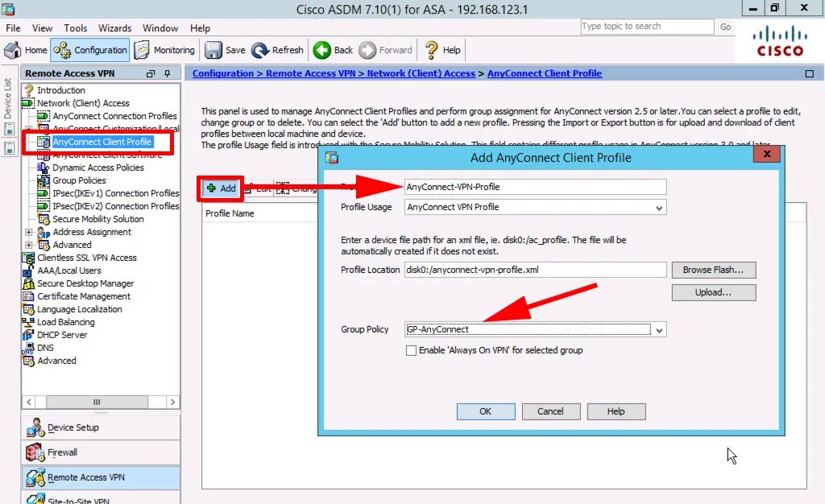Refresh the ASDM configuration
Image resolution: width=825 pixels, height=504 pixels.
click(277, 50)
